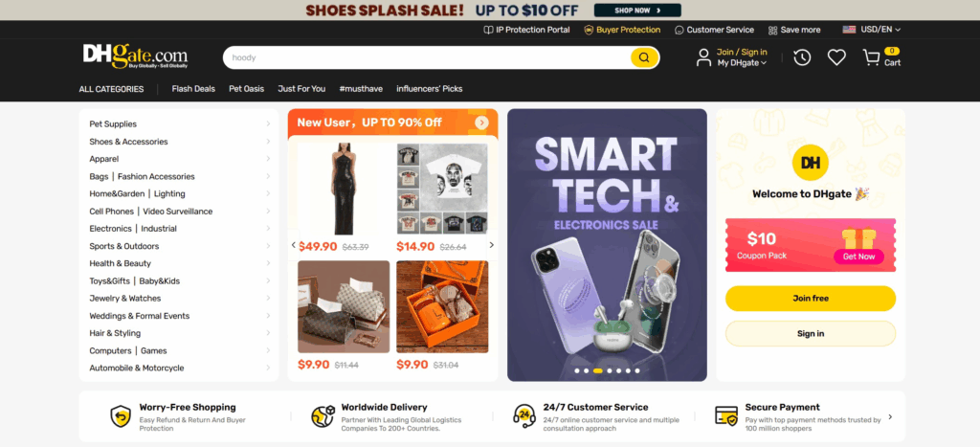Open the Flash Deals menu item
This screenshot has width=980, height=447.
coord(193,89)
